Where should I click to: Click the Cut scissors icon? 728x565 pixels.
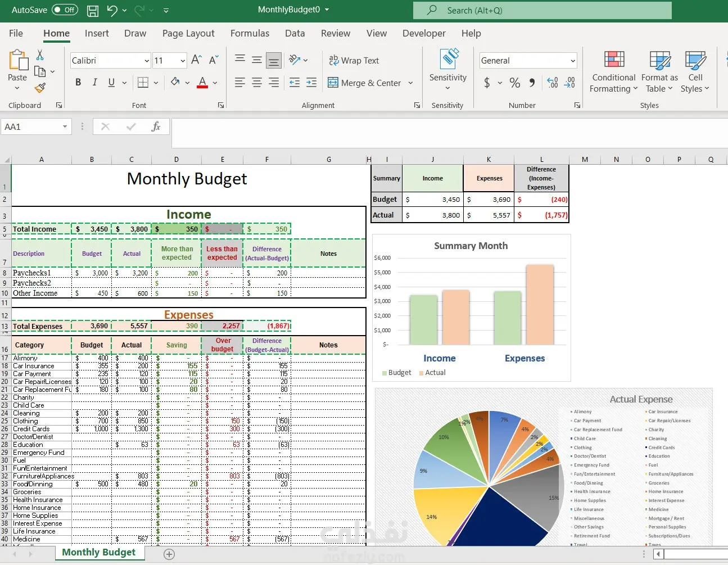tap(40, 55)
